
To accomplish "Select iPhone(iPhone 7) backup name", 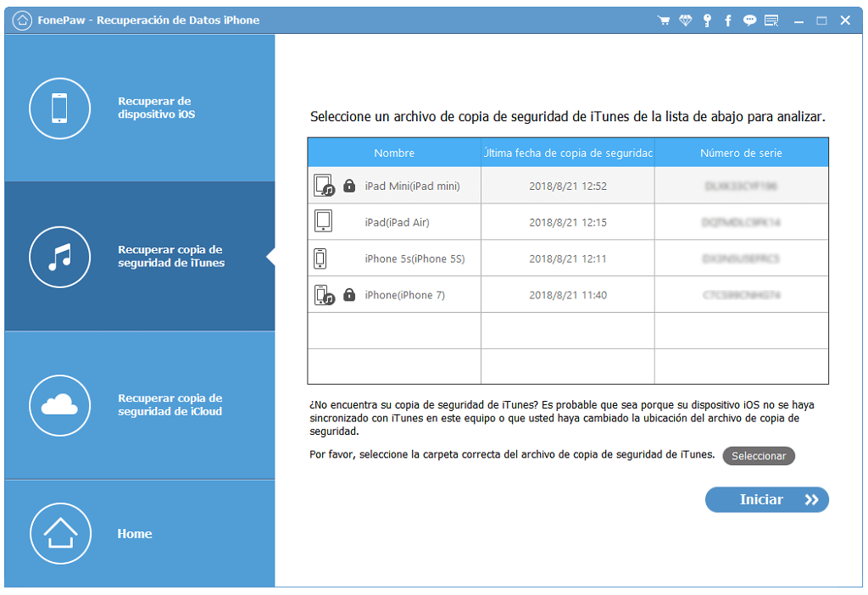I will [x=404, y=296].
